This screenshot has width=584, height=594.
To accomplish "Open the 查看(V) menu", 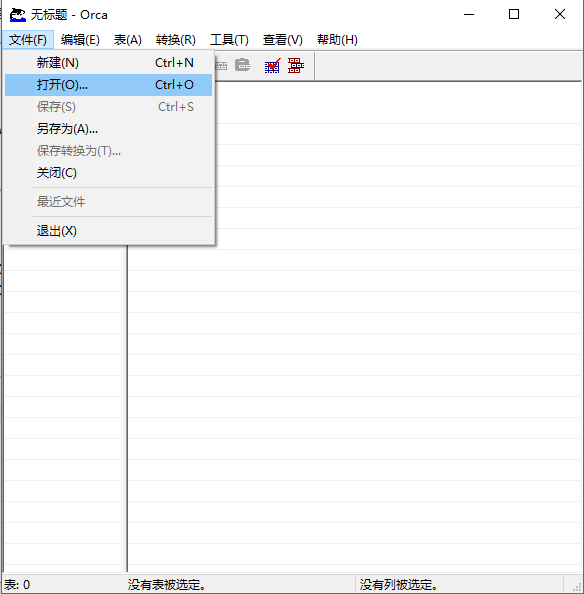I will click(x=283, y=40).
